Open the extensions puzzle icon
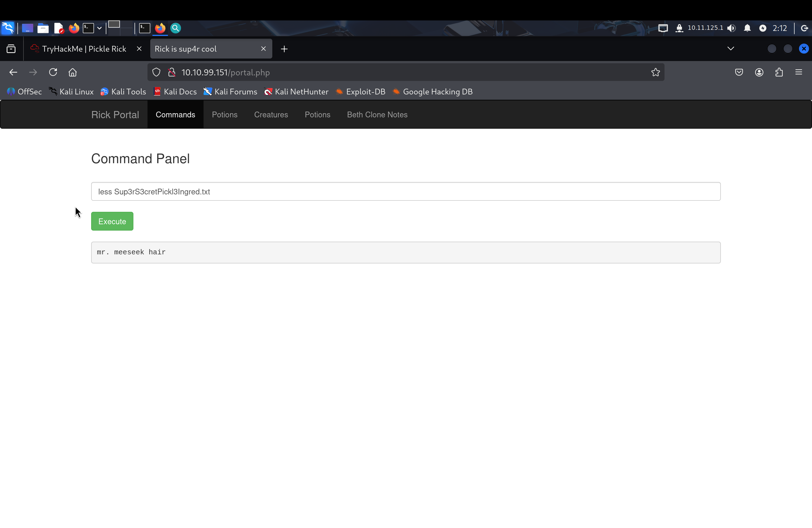 click(x=779, y=72)
